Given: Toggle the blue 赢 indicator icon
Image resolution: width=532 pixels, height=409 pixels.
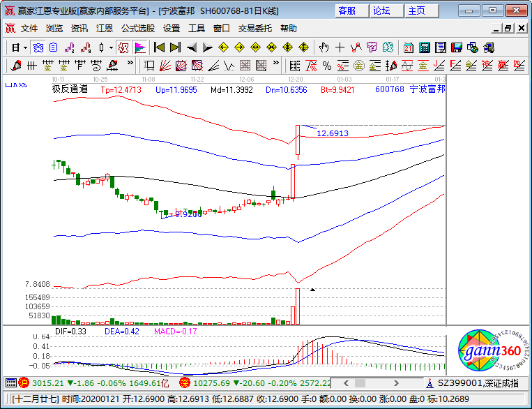Looking at the screenshot, I should click(x=38, y=48).
